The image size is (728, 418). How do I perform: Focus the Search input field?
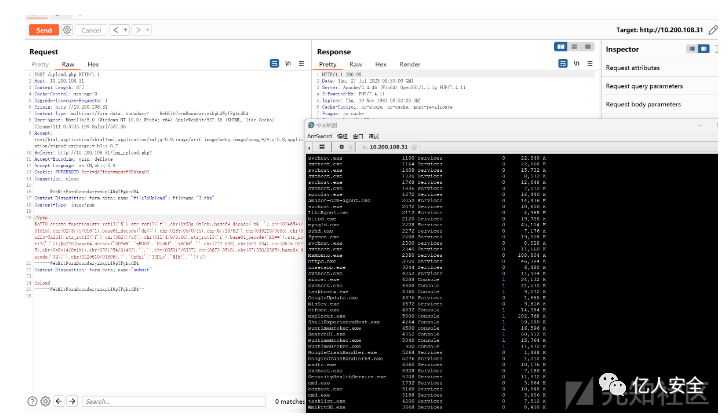pos(174,401)
